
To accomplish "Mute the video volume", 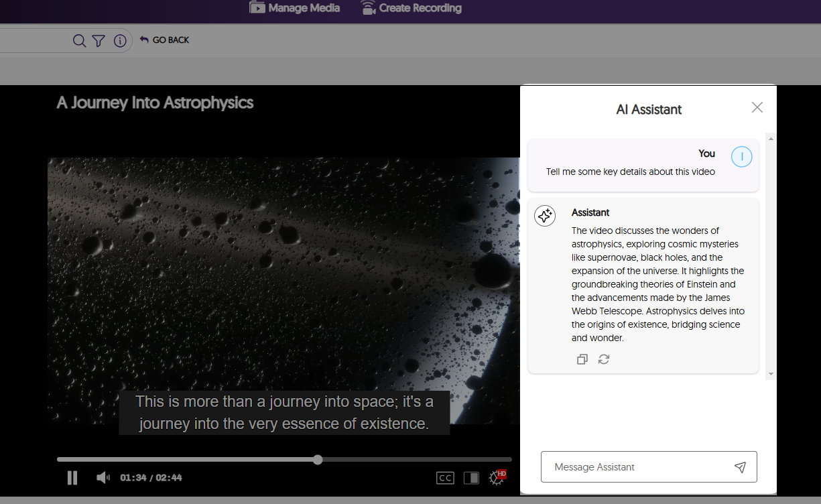I will click(103, 478).
